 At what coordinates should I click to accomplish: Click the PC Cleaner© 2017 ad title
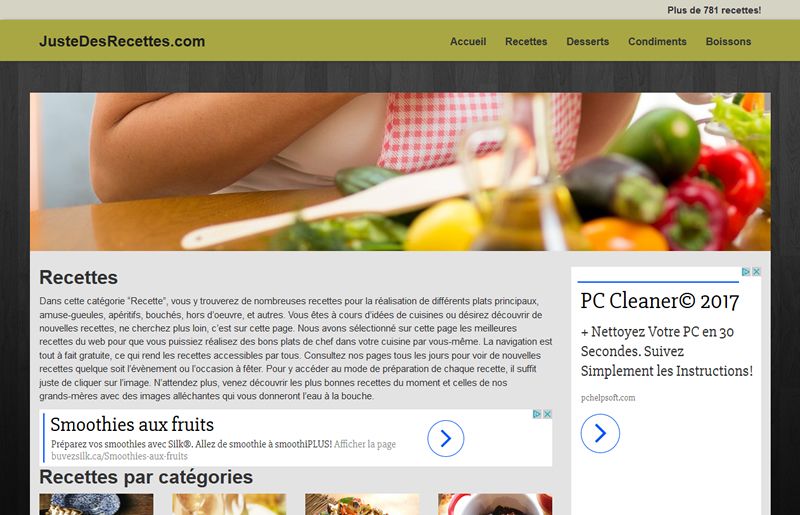tap(660, 301)
